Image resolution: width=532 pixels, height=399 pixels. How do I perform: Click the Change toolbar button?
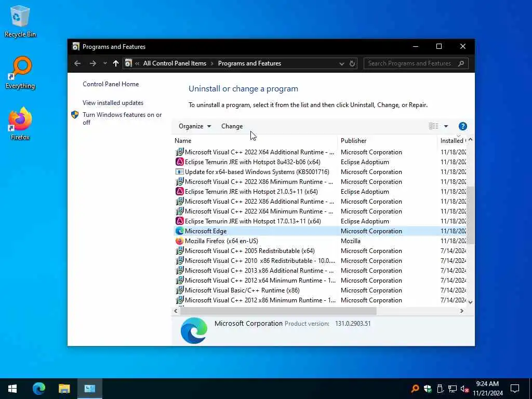pyautogui.click(x=232, y=126)
